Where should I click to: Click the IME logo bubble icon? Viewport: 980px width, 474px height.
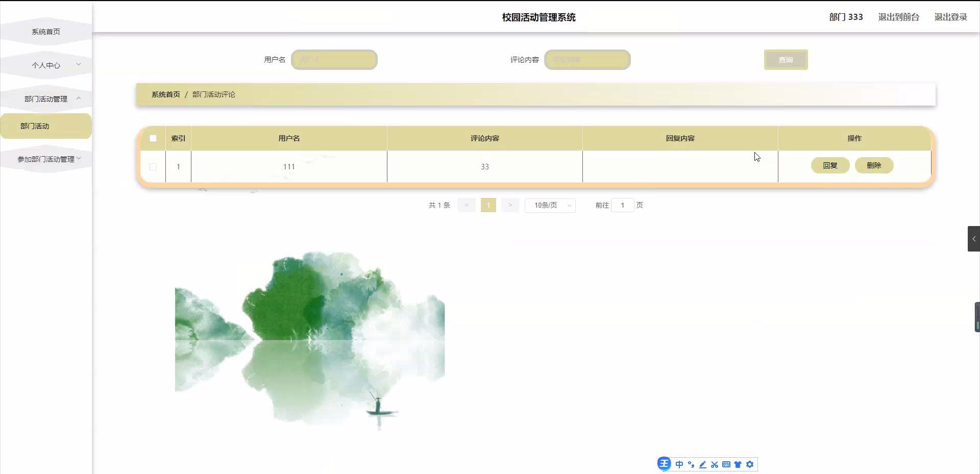pyautogui.click(x=664, y=464)
